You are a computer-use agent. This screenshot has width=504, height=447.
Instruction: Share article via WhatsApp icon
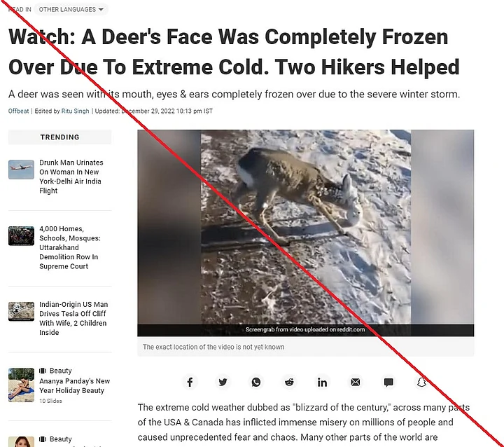click(256, 382)
